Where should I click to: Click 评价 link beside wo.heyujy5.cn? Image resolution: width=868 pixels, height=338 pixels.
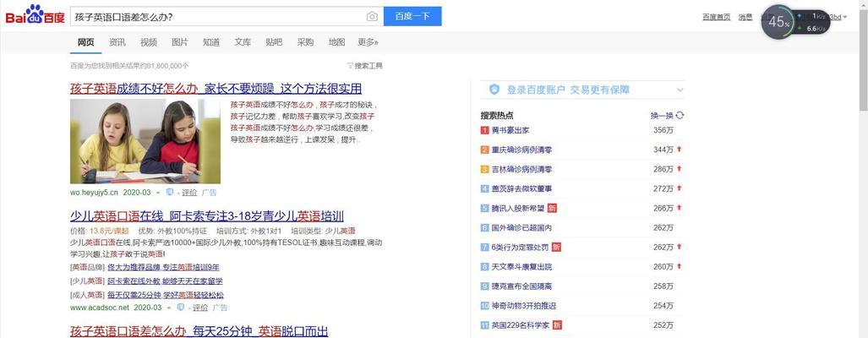coord(189,193)
